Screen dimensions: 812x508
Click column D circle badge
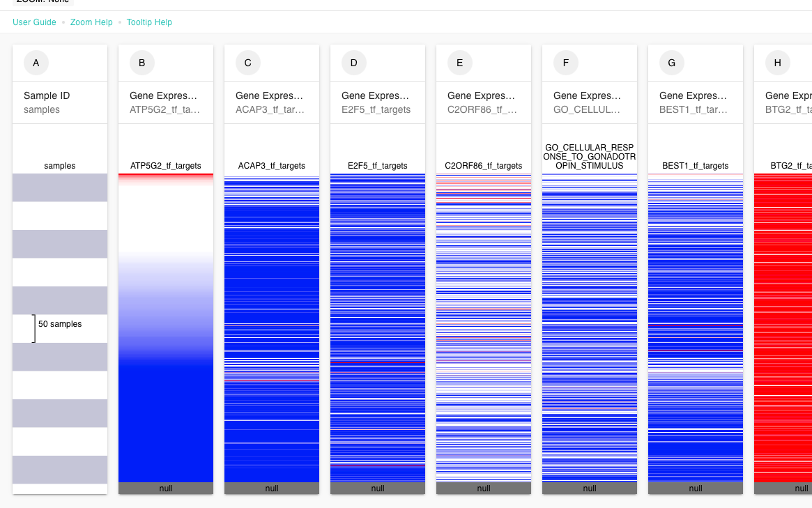click(353, 63)
